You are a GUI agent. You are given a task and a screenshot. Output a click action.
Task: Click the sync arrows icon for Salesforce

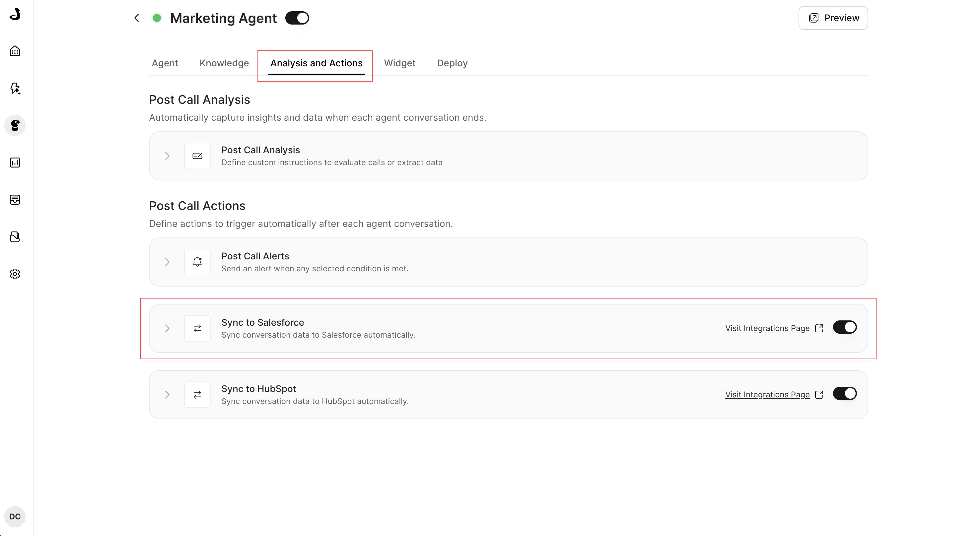pyautogui.click(x=197, y=328)
